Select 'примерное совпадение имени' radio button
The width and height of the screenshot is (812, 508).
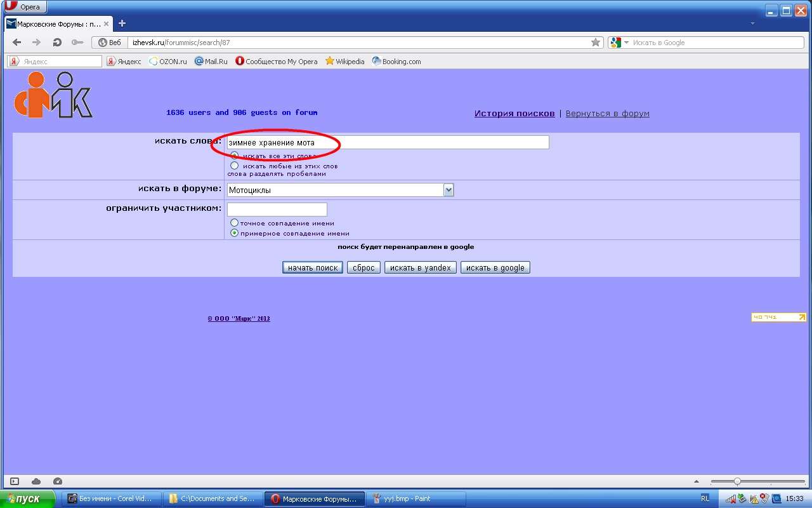[235, 233]
